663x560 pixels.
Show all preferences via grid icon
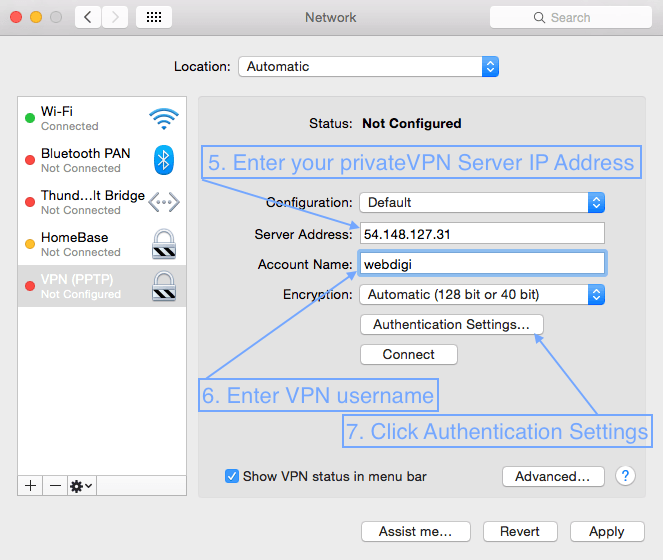click(x=154, y=17)
